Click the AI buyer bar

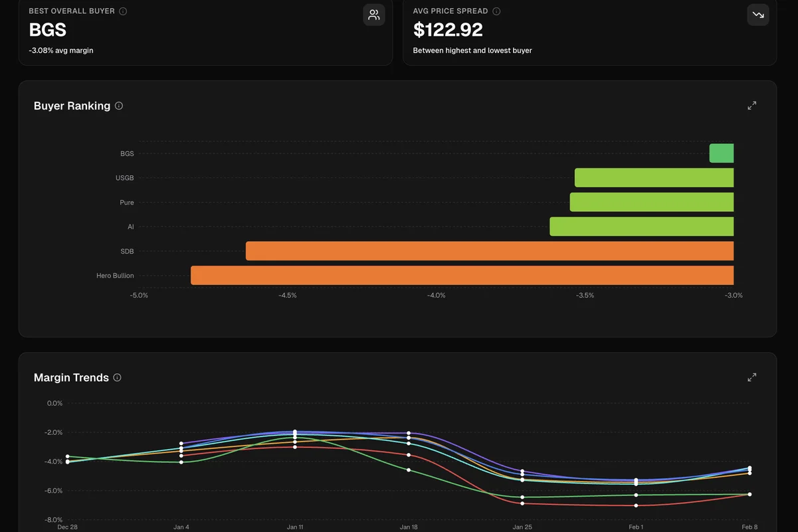point(641,226)
